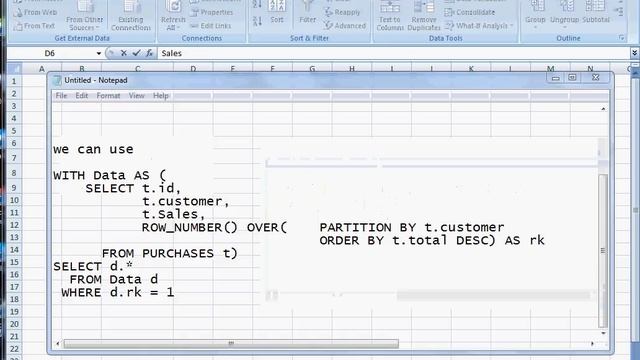Click text 'WITH Data AS ('
Screen dimensions: 640x360
click(110, 176)
